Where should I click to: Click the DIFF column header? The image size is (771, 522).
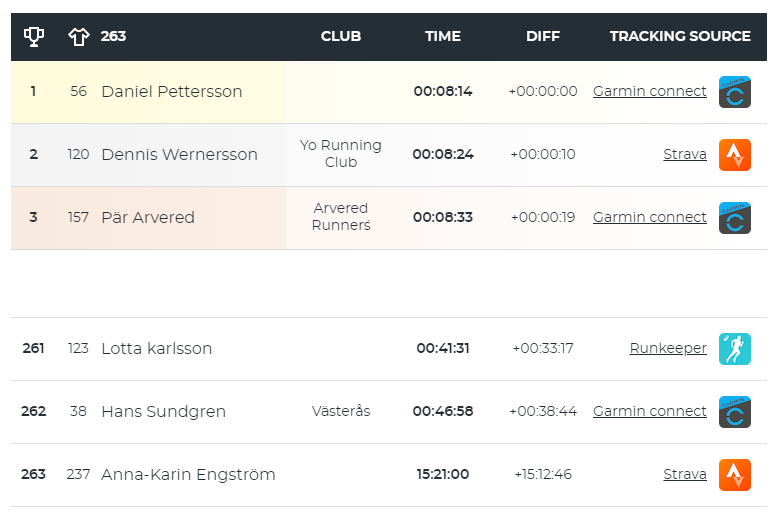tap(543, 36)
